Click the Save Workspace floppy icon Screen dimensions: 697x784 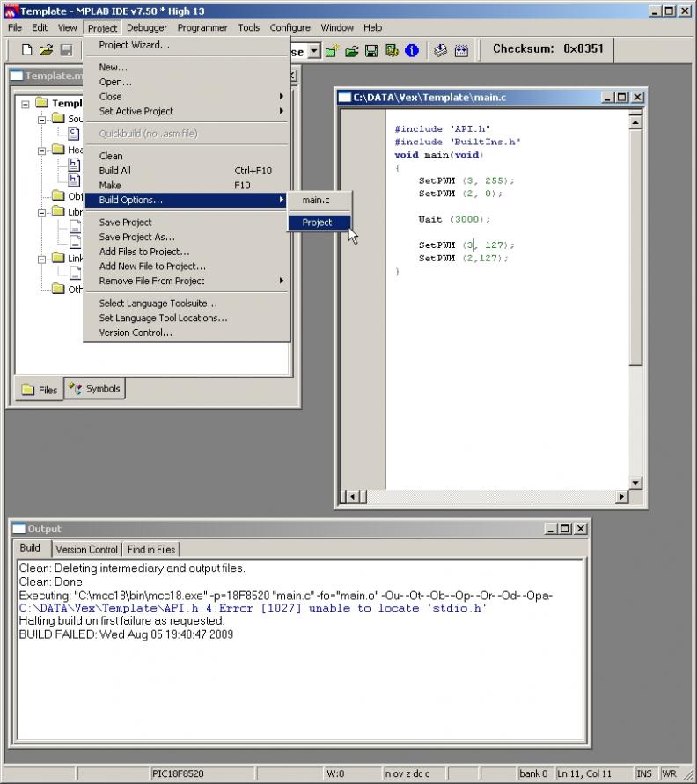[371, 50]
